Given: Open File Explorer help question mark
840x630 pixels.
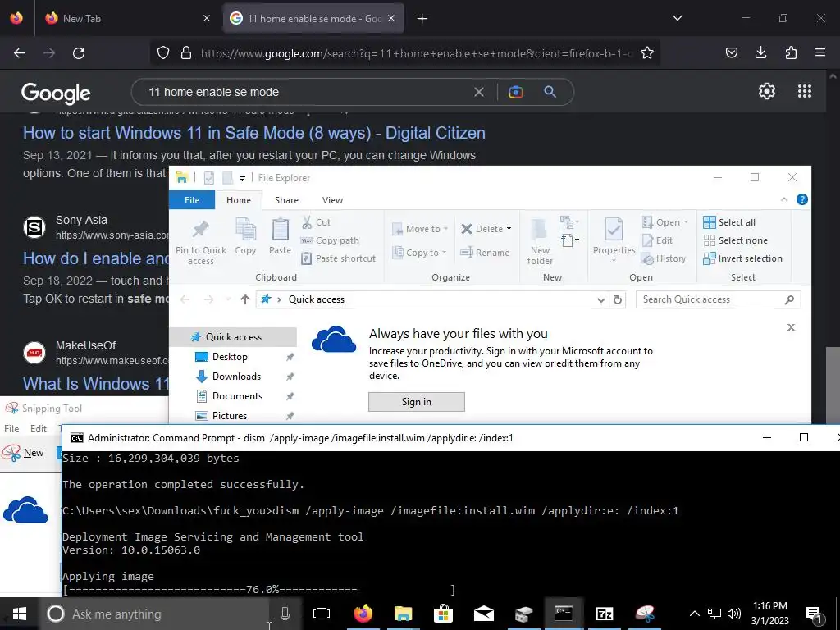Looking at the screenshot, I should pos(802,200).
